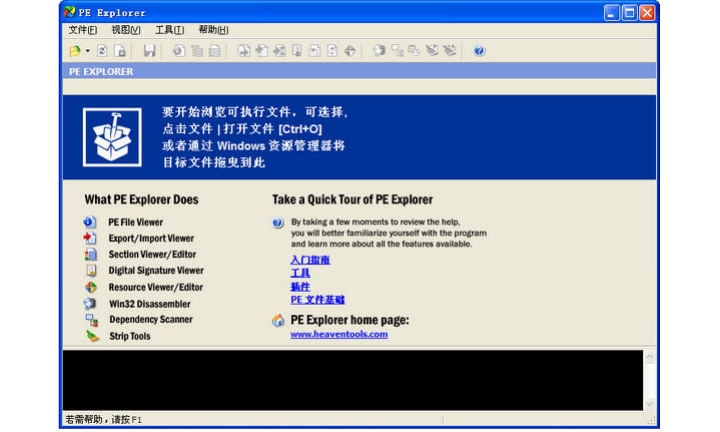Open the 插件 link

(300, 287)
